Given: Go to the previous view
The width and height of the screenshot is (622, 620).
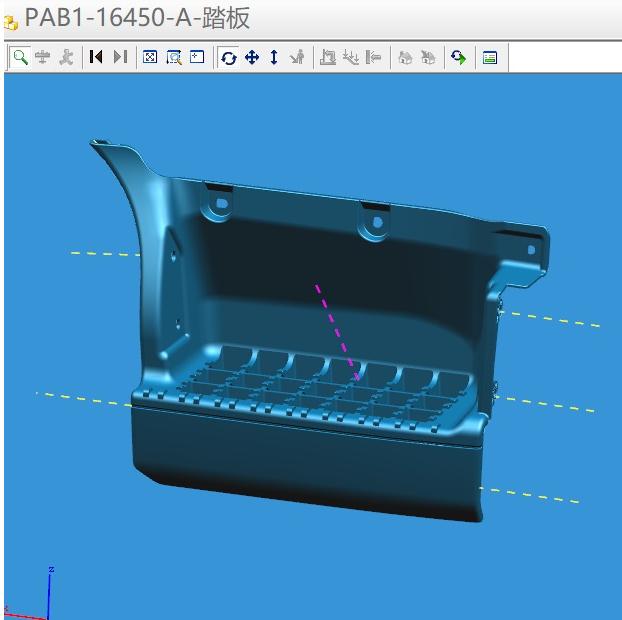Looking at the screenshot, I should (x=96, y=57).
